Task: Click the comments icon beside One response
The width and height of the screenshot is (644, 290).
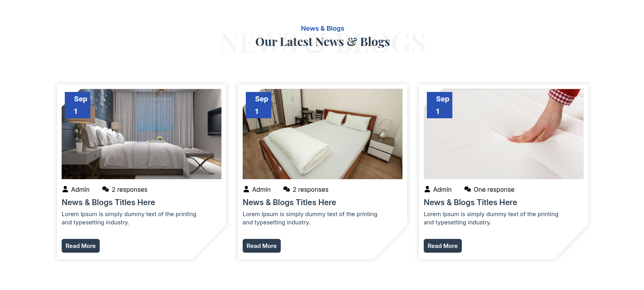Action: click(468, 189)
